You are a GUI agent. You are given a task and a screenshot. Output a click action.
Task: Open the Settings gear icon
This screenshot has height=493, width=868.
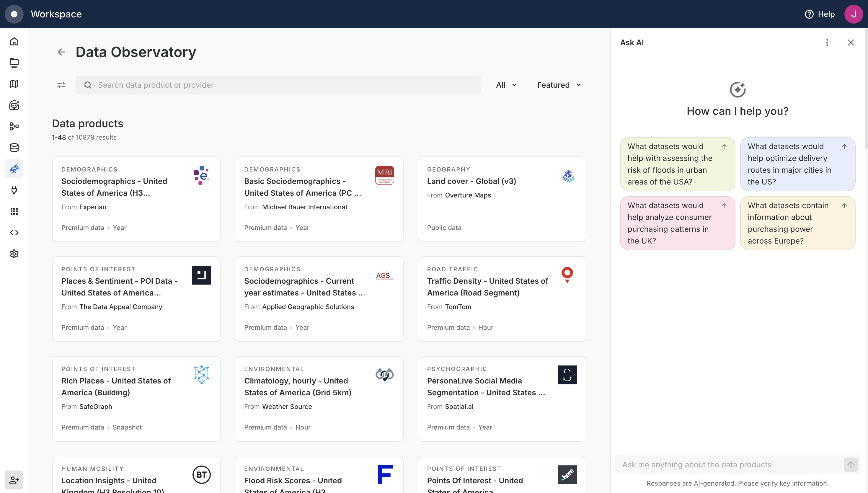(14, 254)
